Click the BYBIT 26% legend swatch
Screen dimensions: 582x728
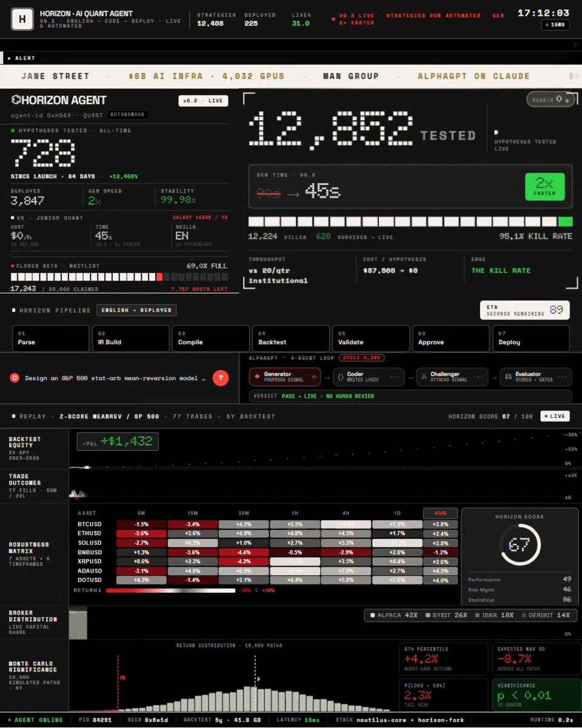pyautogui.click(x=428, y=615)
